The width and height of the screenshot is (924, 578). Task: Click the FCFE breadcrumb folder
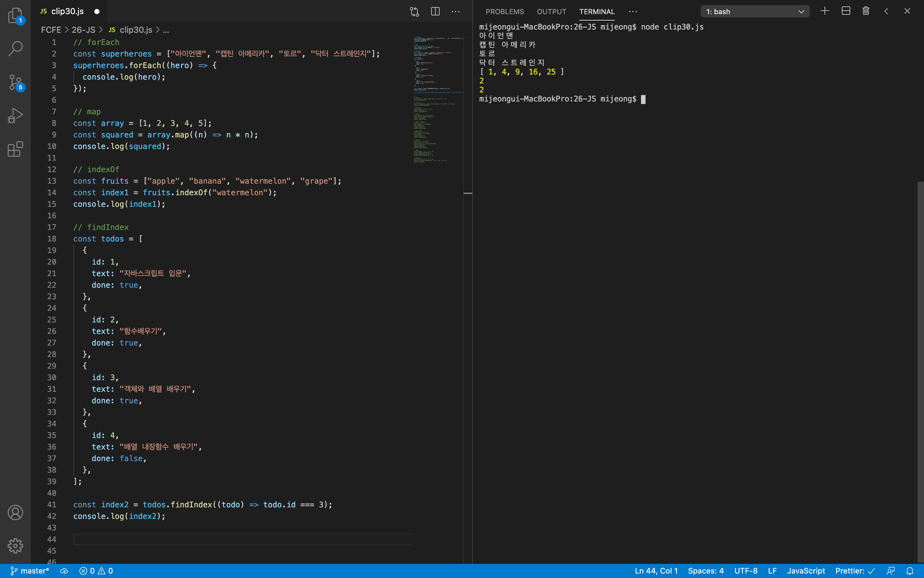click(51, 30)
